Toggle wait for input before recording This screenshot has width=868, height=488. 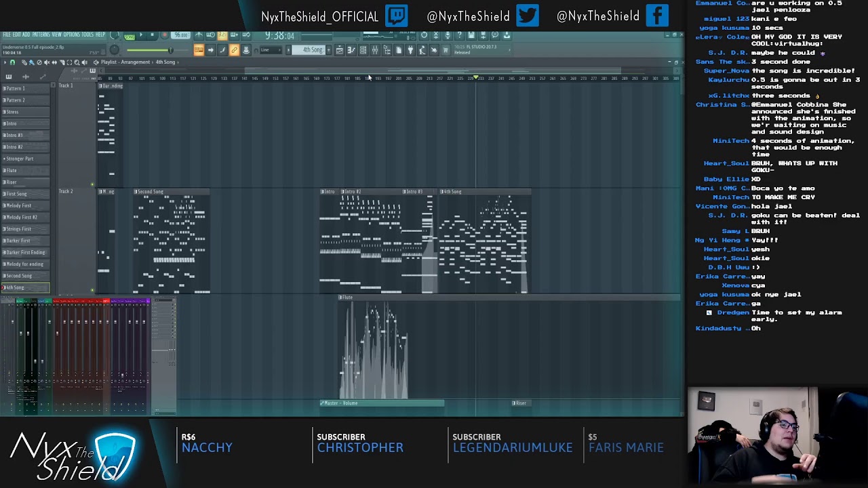pyautogui.click(x=210, y=35)
